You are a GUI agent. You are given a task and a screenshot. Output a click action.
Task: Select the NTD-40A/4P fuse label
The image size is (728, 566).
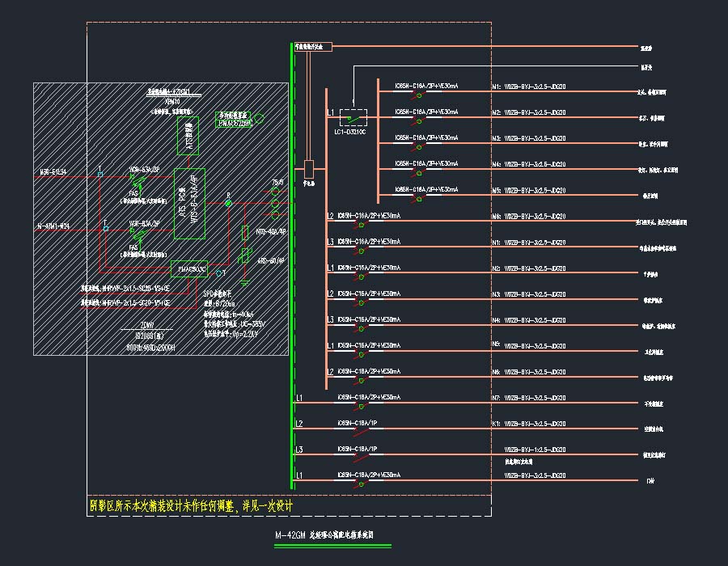point(271,231)
